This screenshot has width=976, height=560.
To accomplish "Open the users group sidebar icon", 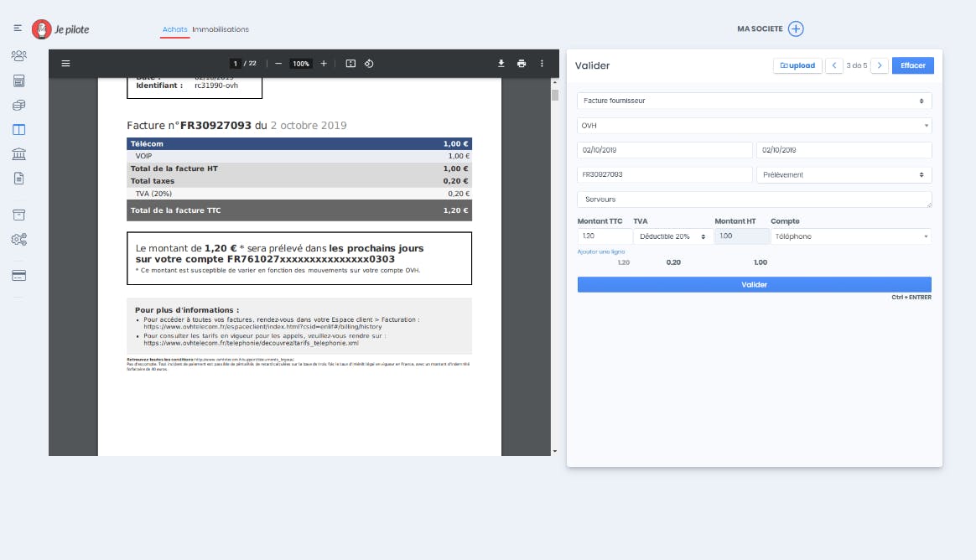I will point(18,56).
